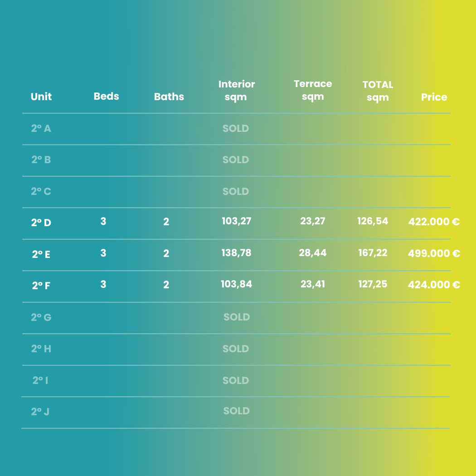Select the 127,25 total sqm value
Screen dimensions: 476x476
coord(373,284)
